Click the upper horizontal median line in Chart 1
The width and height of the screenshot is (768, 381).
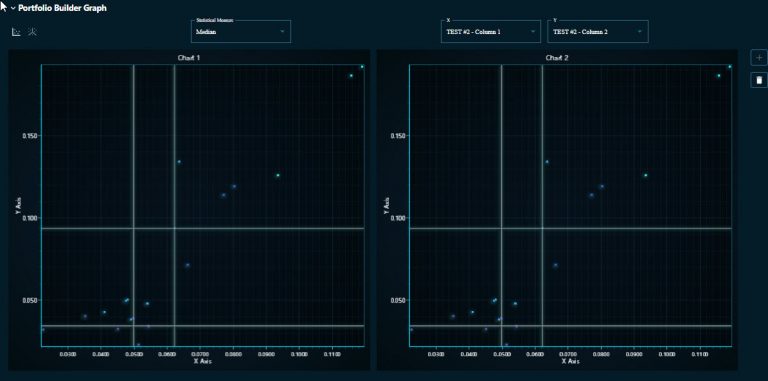point(202,228)
